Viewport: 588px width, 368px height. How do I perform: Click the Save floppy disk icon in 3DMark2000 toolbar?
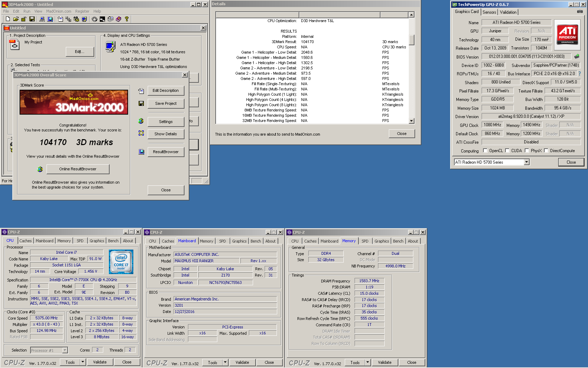pos(32,19)
